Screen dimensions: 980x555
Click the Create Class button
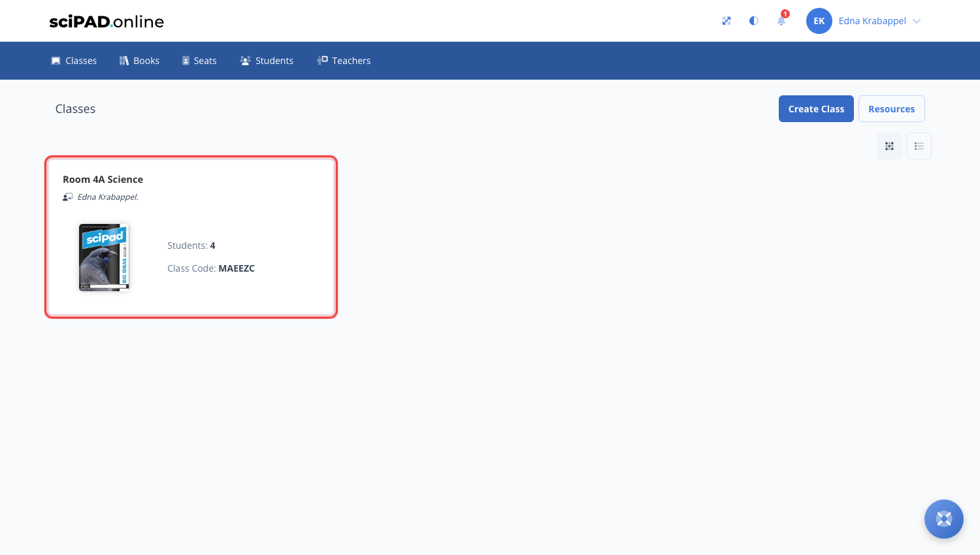pos(816,109)
